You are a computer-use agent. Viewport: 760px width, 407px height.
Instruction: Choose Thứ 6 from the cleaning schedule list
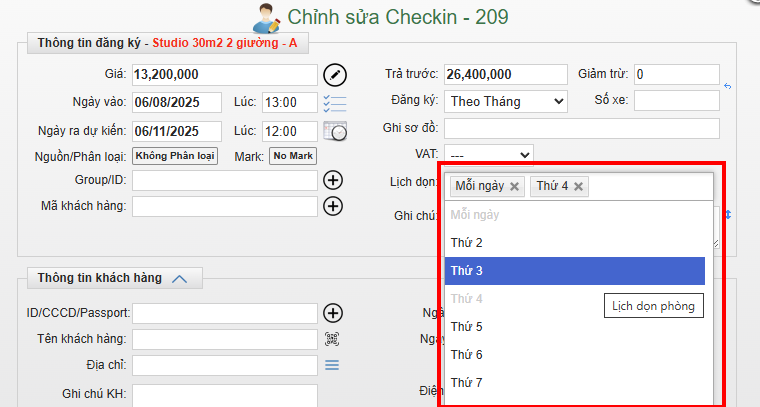[575, 355]
